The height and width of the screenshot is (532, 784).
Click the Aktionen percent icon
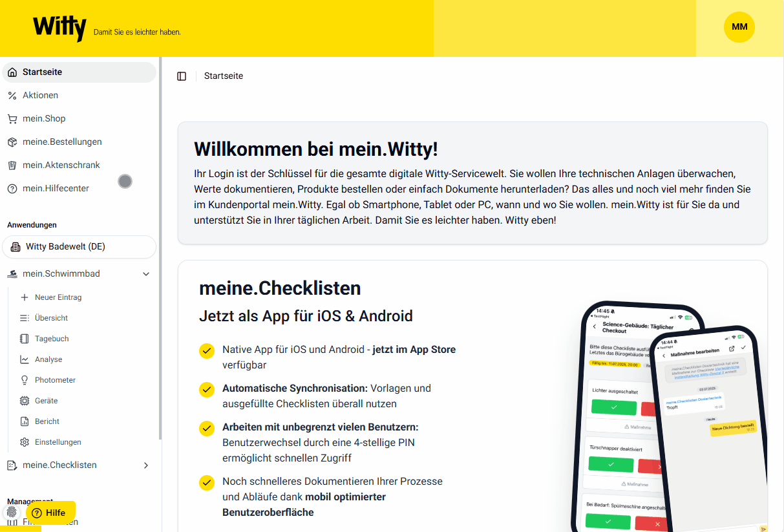12,96
